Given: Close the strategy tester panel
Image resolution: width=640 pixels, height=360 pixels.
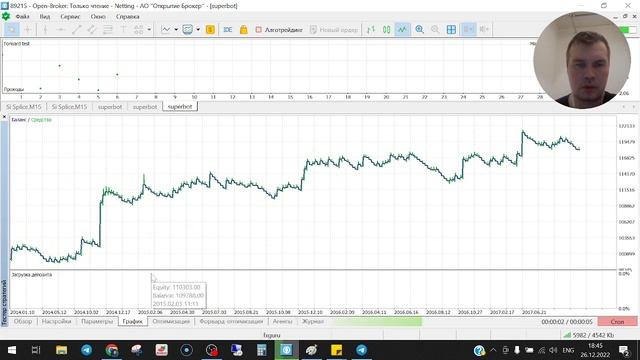Looking at the screenshot, I should click(4, 117).
